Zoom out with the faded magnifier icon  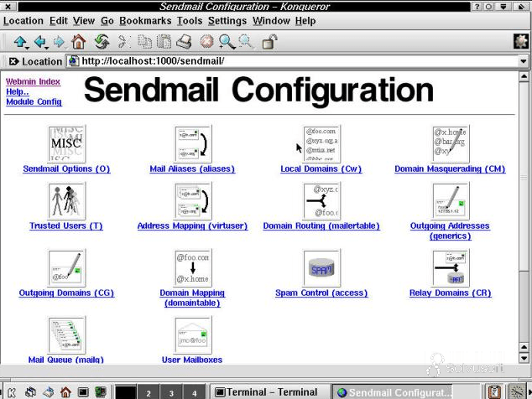[246, 42]
